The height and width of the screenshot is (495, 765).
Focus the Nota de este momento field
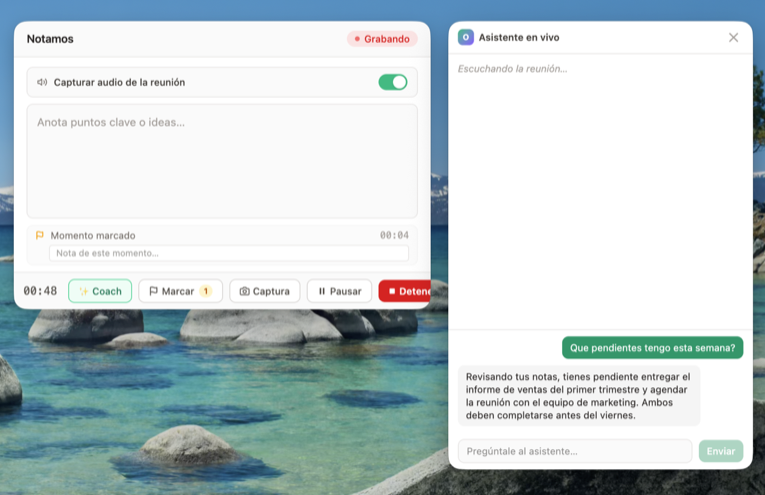click(229, 253)
